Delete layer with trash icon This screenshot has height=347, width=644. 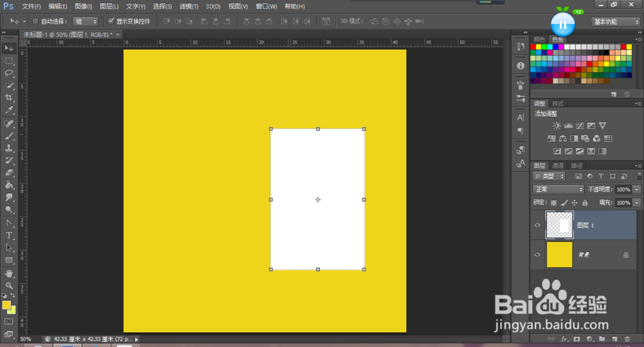point(627,339)
